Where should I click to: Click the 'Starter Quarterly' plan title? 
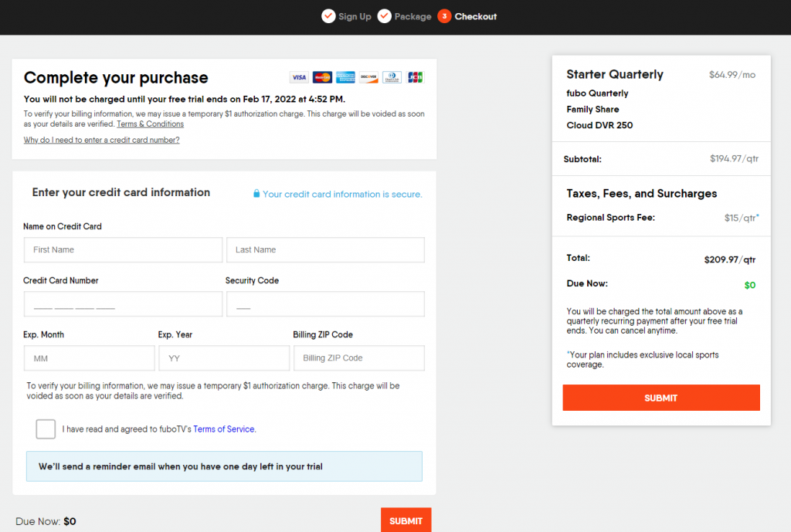tap(615, 75)
